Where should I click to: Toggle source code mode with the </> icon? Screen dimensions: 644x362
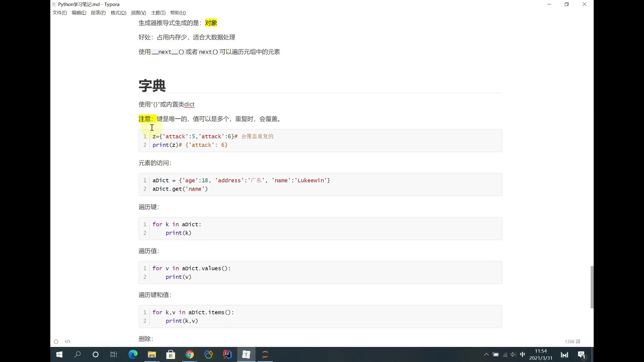[67, 342]
